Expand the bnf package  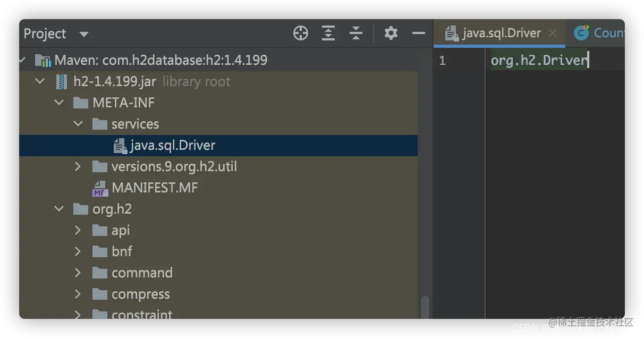click(78, 252)
